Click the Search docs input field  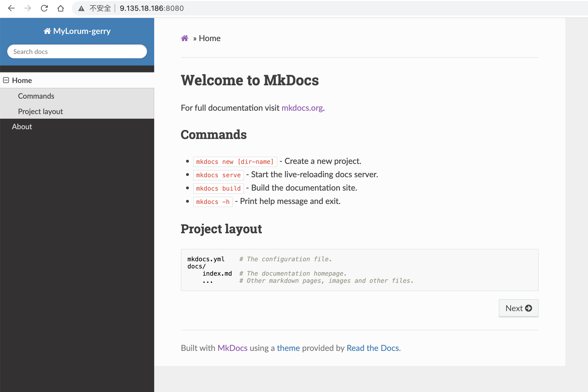point(77,51)
